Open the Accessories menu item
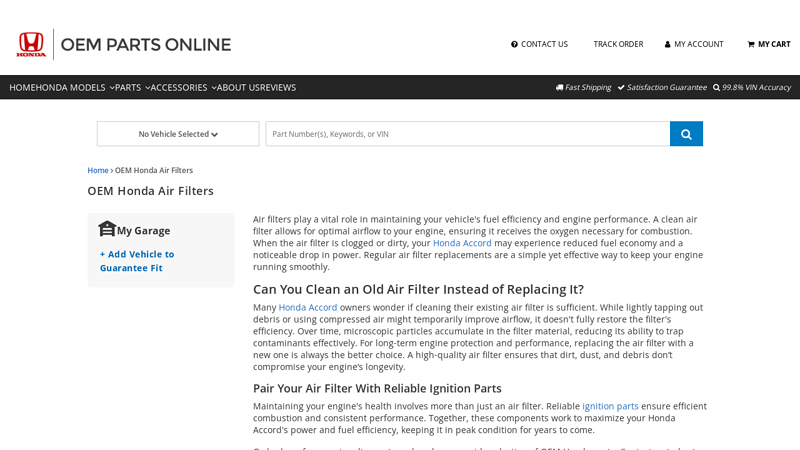 [179, 87]
